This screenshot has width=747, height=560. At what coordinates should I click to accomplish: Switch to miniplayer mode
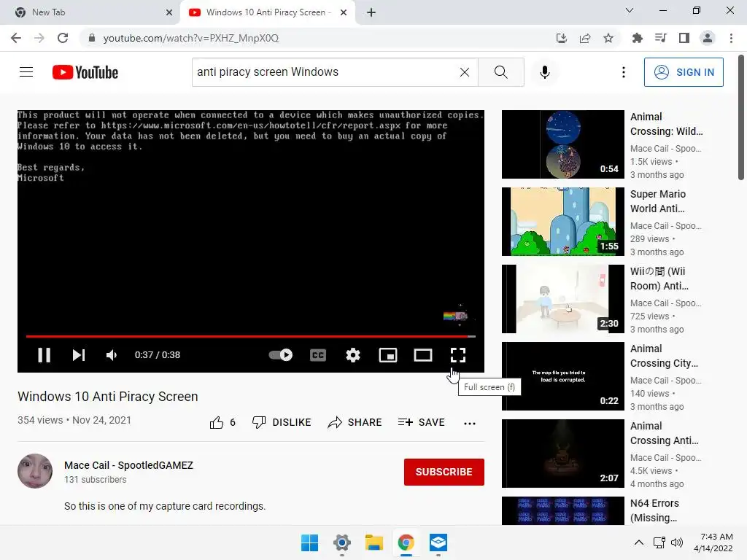pos(388,355)
